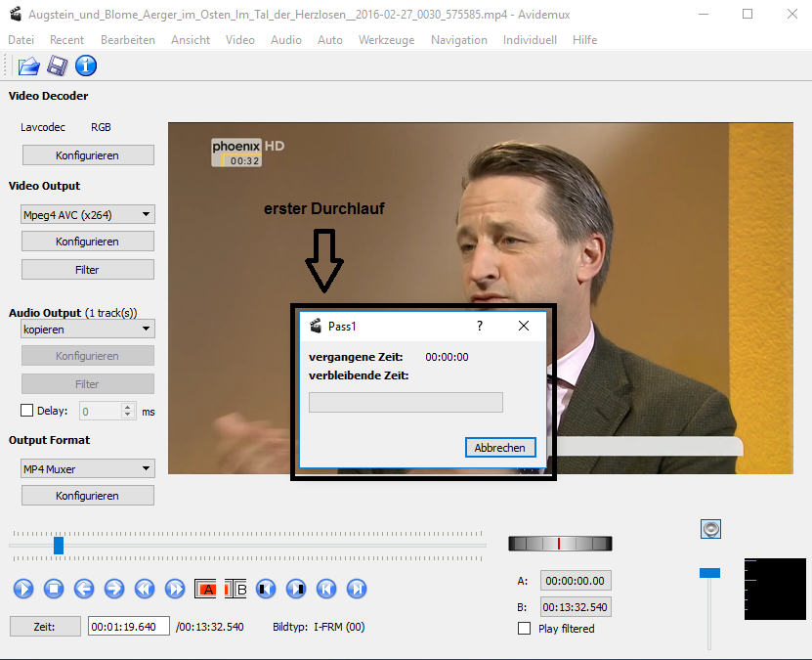
Task: Set selection end marker B
Action: pos(235,589)
